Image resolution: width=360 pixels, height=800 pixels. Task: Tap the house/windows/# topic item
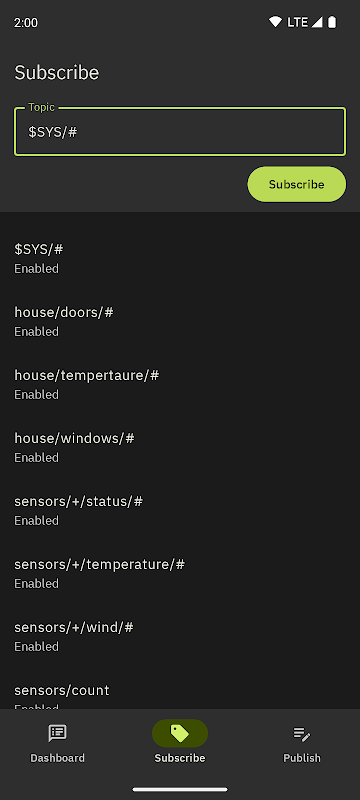point(180,447)
